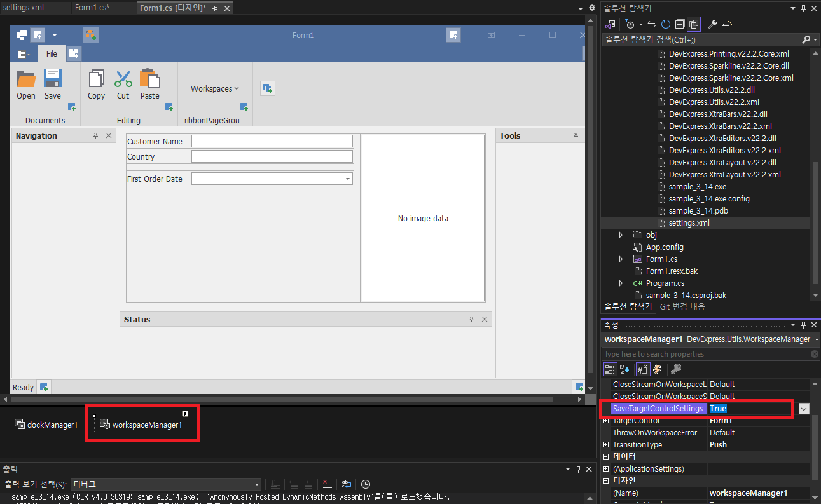Close the Navigation dock panel

109,135
